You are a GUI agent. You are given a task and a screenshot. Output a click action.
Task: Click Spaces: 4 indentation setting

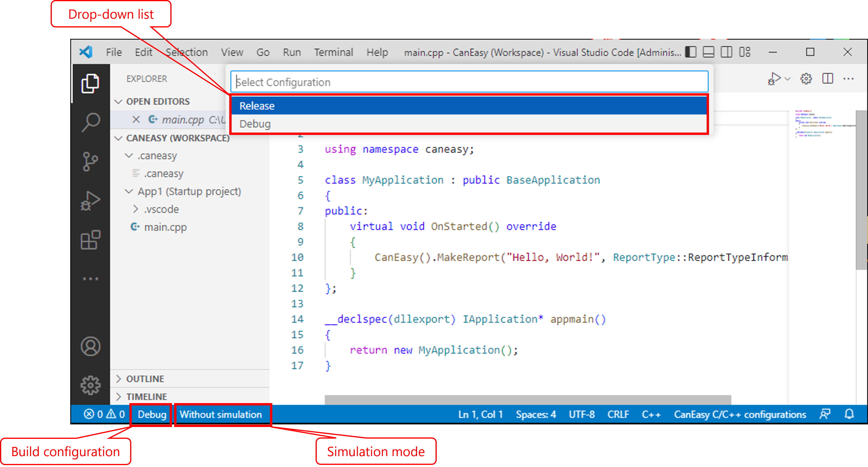tap(536, 414)
